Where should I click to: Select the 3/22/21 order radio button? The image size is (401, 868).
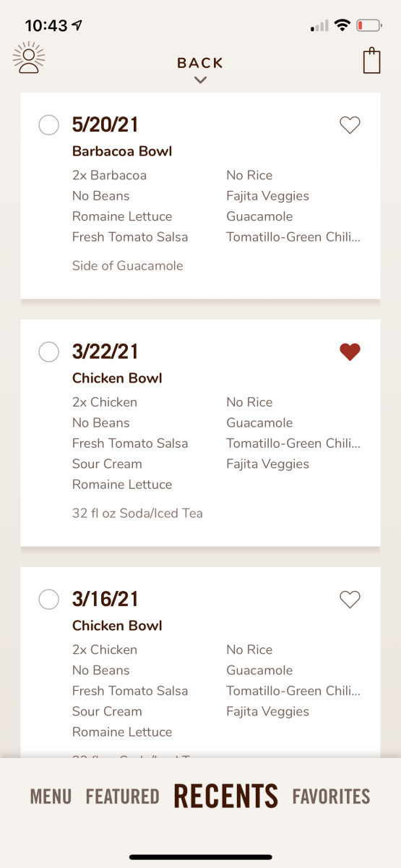[48, 352]
